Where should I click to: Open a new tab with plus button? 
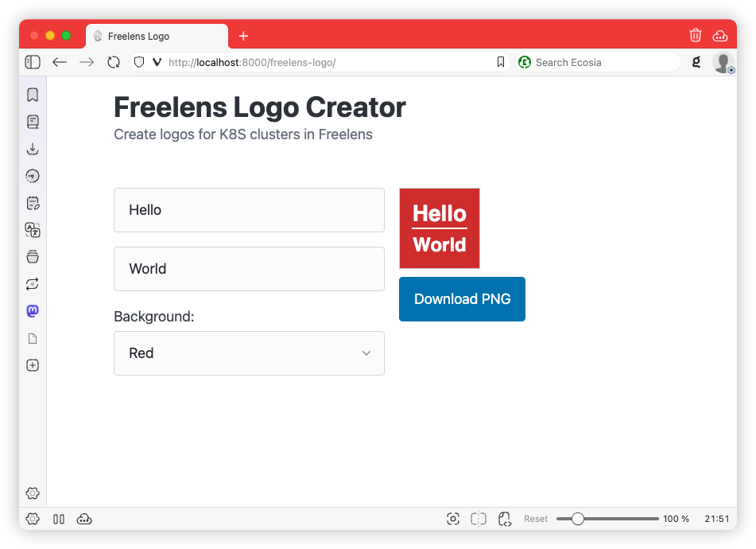pos(243,36)
